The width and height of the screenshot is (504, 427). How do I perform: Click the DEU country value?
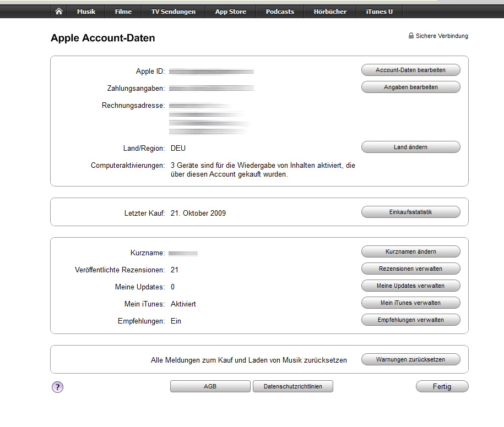click(178, 149)
